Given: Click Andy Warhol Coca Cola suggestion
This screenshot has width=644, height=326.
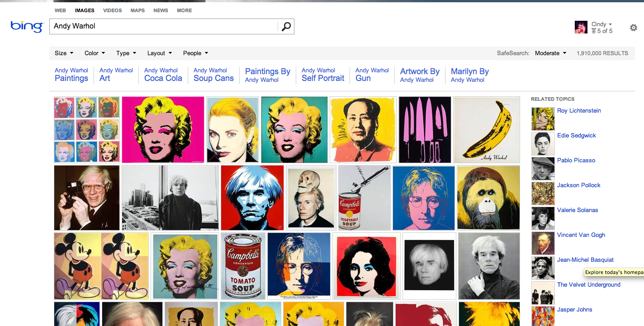Looking at the screenshot, I should point(163,75).
